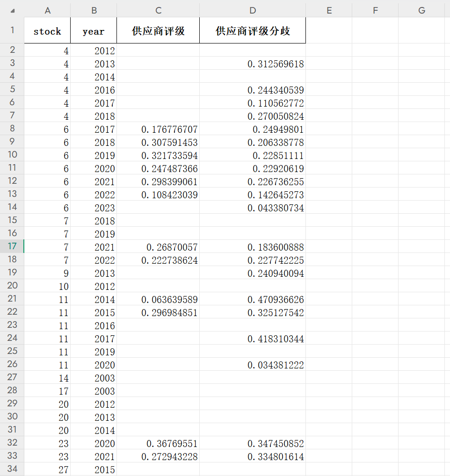Select column A header

pos(47,10)
